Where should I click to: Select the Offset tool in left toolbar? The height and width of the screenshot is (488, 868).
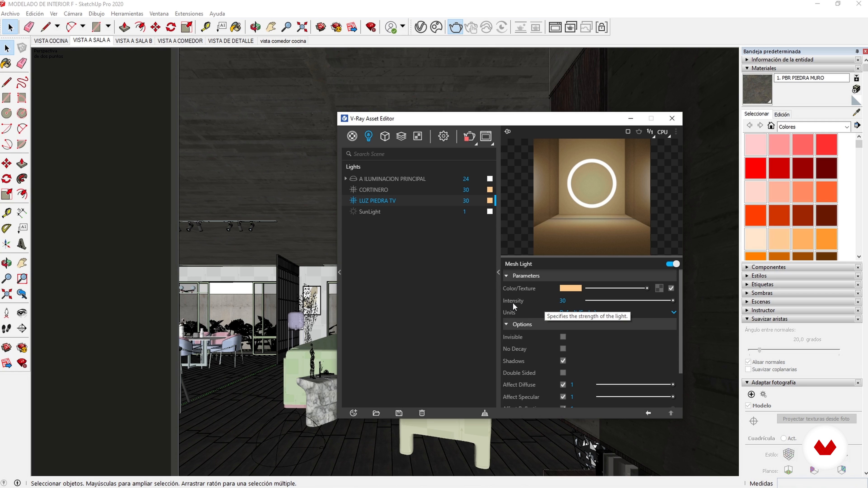22,194
